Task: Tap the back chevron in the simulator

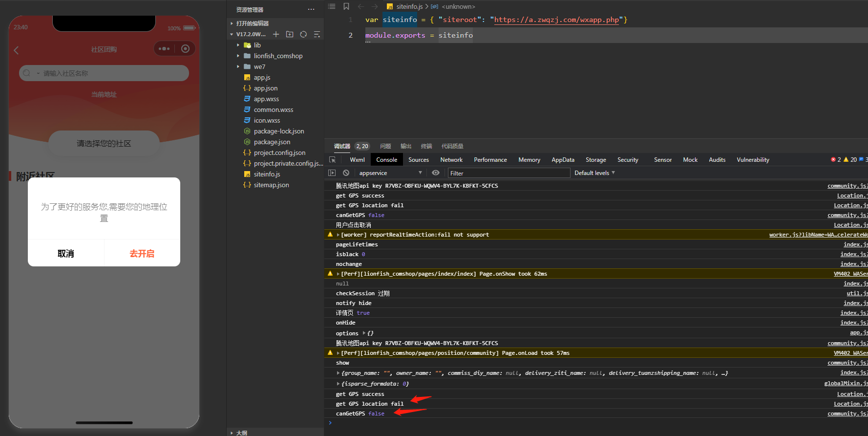Action: point(16,50)
